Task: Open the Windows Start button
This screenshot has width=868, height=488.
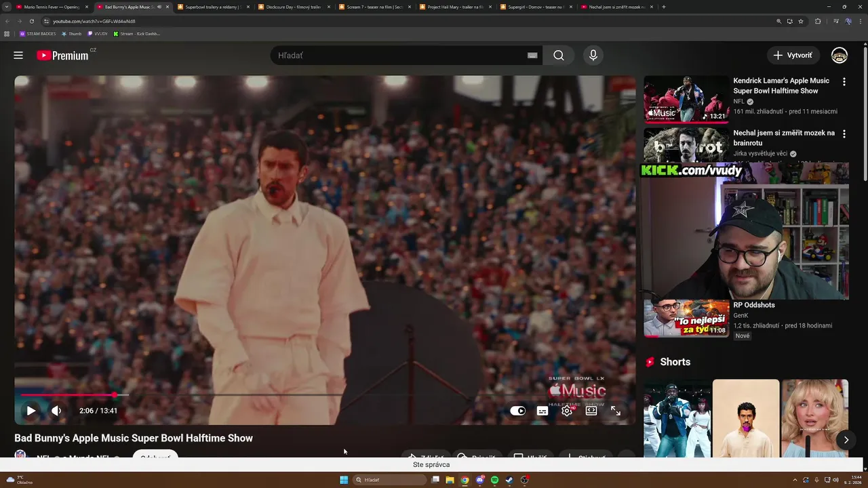Action: [344, 480]
